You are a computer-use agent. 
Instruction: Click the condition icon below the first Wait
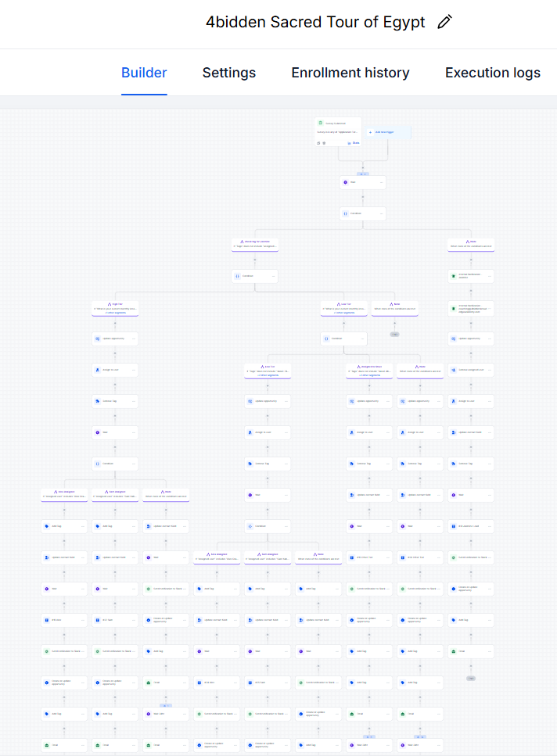click(x=345, y=213)
